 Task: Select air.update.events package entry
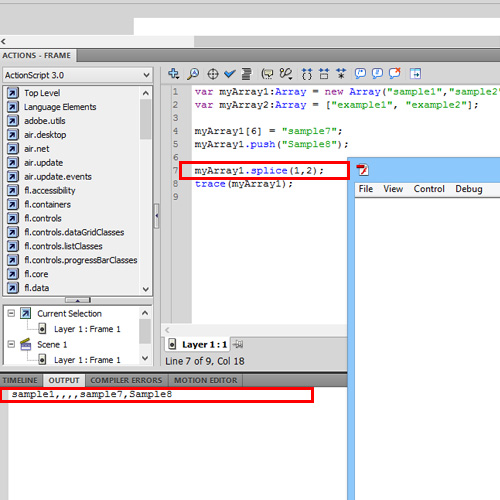(58, 177)
